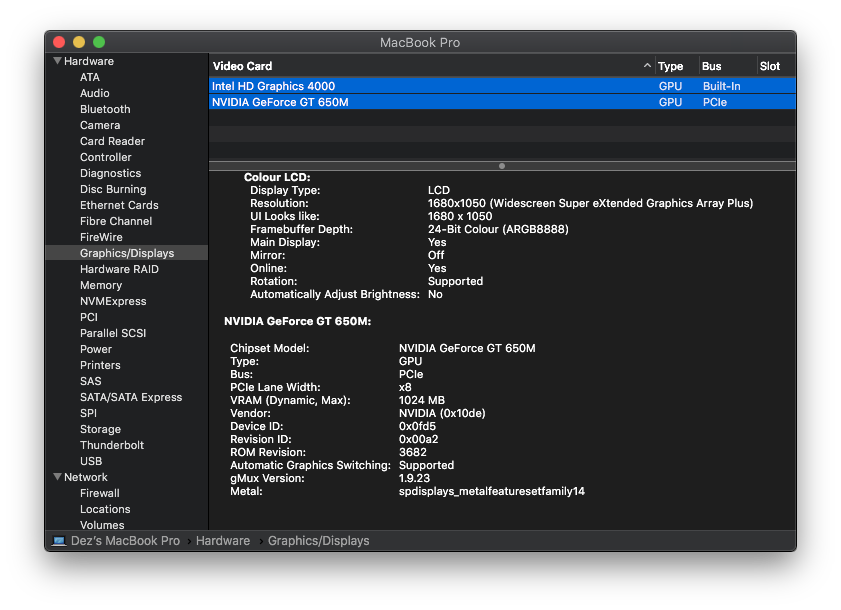Click Hardware in the path bar
The height and width of the screenshot is (610, 841).
coord(223,541)
